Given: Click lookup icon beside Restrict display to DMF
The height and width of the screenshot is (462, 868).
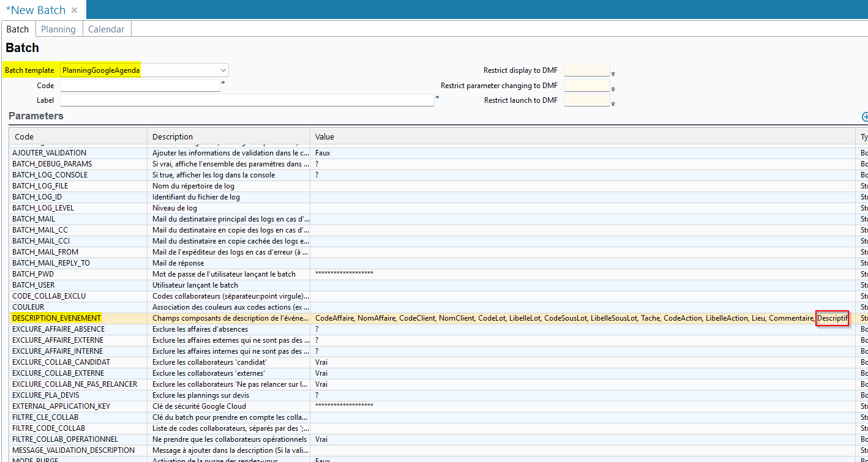Looking at the screenshot, I should click(613, 74).
